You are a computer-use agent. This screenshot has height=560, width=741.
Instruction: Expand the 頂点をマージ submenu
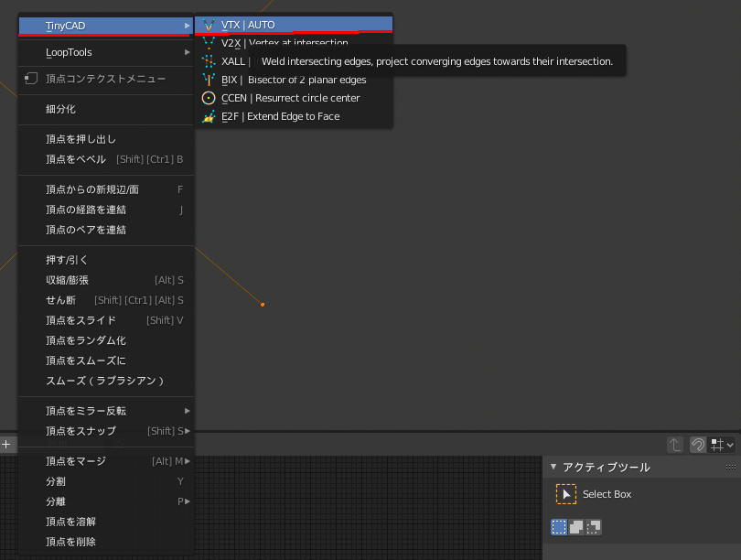point(106,461)
